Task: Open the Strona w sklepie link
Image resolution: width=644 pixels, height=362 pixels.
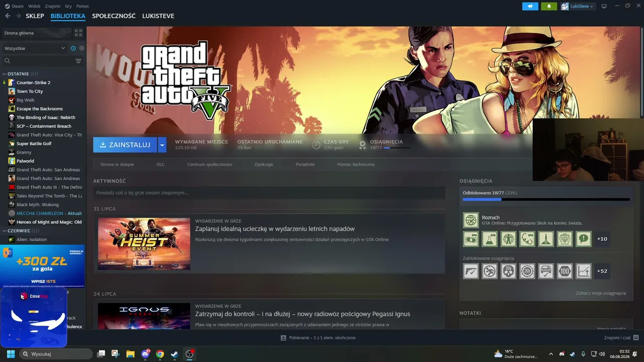Action: (117, 164)
